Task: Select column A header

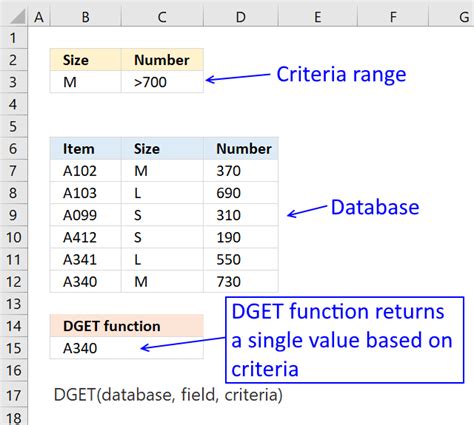Action: click(39, 17)
